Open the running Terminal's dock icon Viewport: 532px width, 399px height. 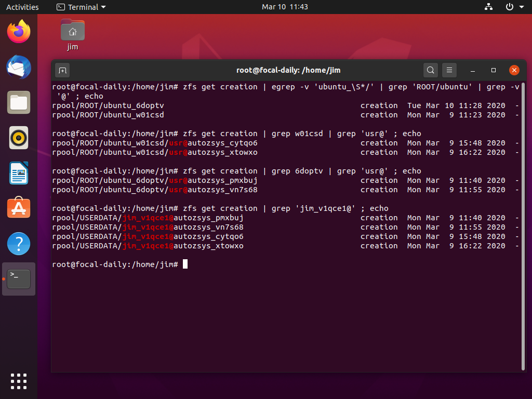point(18,278)
